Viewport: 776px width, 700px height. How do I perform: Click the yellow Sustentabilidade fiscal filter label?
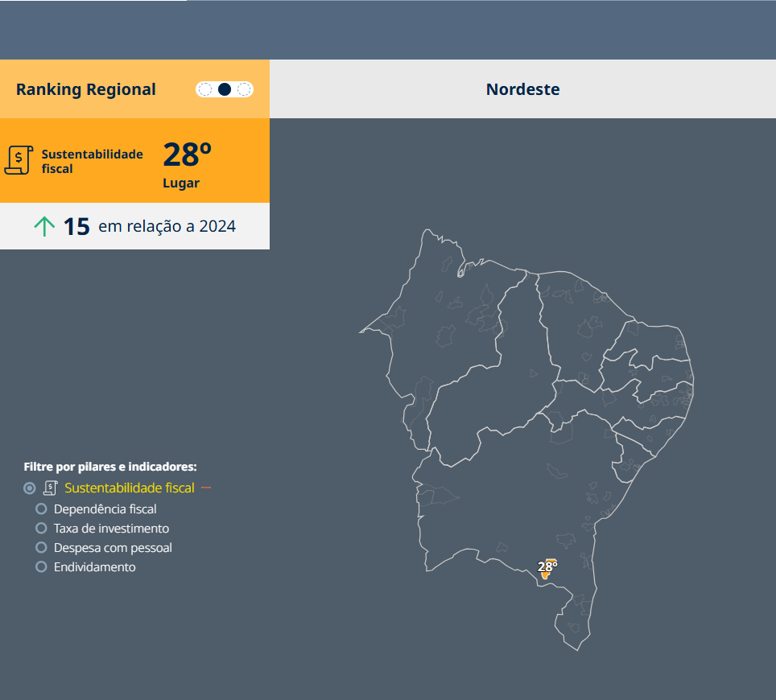[129, 488]
